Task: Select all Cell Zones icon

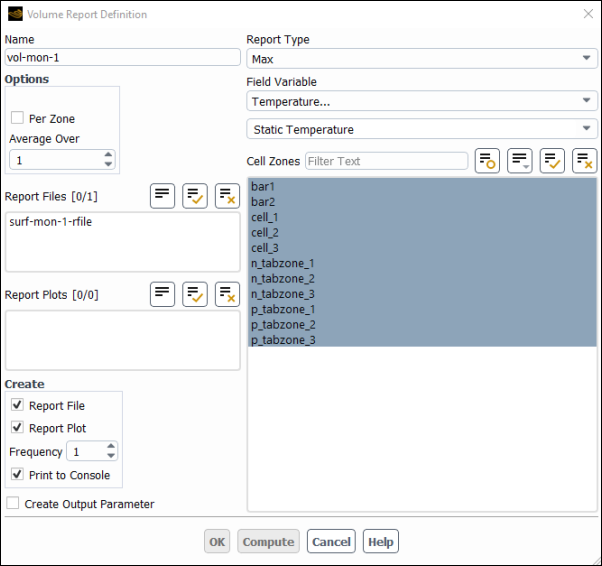Action: point(552,161)
